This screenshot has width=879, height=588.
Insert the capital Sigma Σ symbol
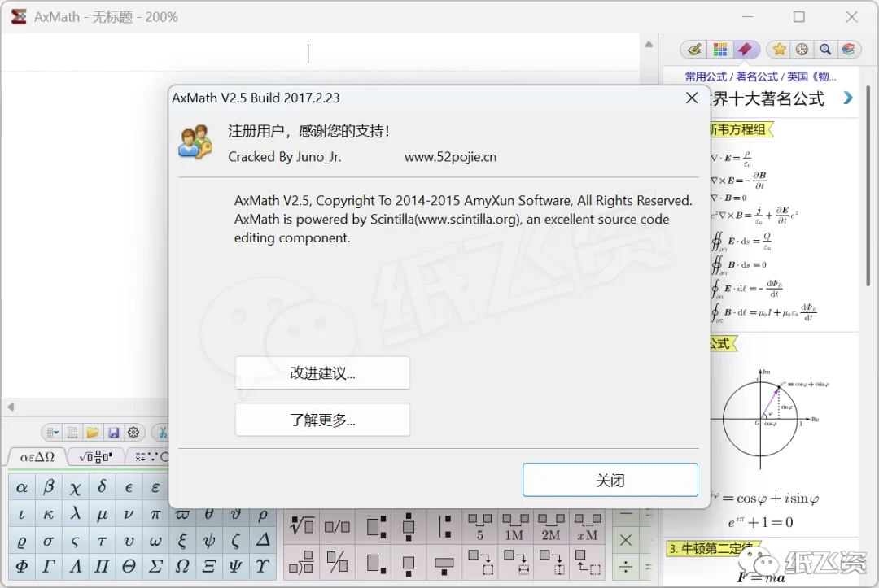pyautogui.click(x=155, y=566)
